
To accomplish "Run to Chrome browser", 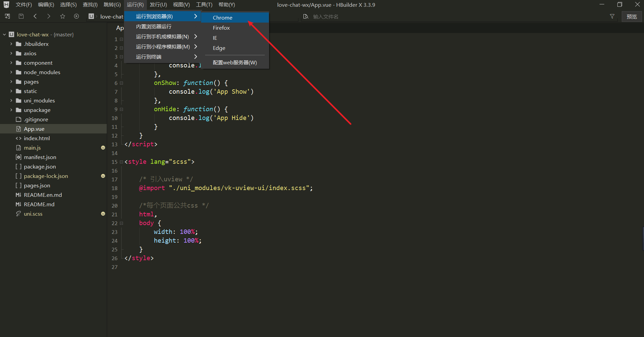I will point(235,18).
